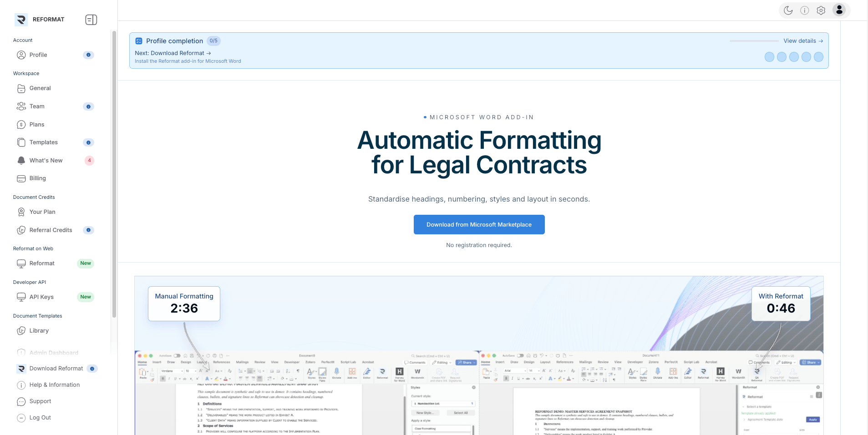Viewport: 868px width, 435px height.
Task: Follow the Next: Download Reformat link
Action: (173, 53)
